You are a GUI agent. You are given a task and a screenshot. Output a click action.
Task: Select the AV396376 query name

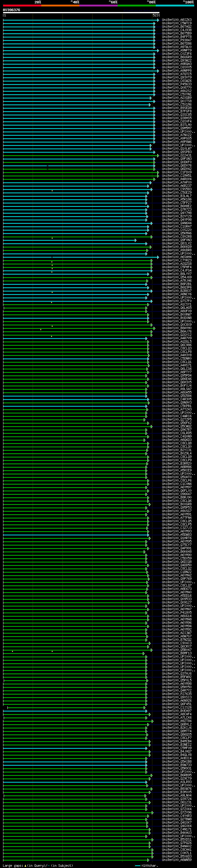pos(11,10)
